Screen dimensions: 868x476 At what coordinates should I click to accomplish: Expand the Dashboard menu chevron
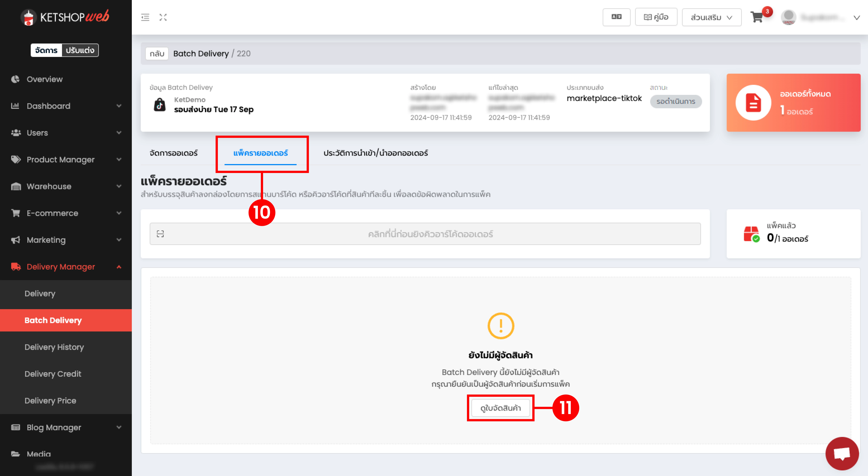point(119,106)
